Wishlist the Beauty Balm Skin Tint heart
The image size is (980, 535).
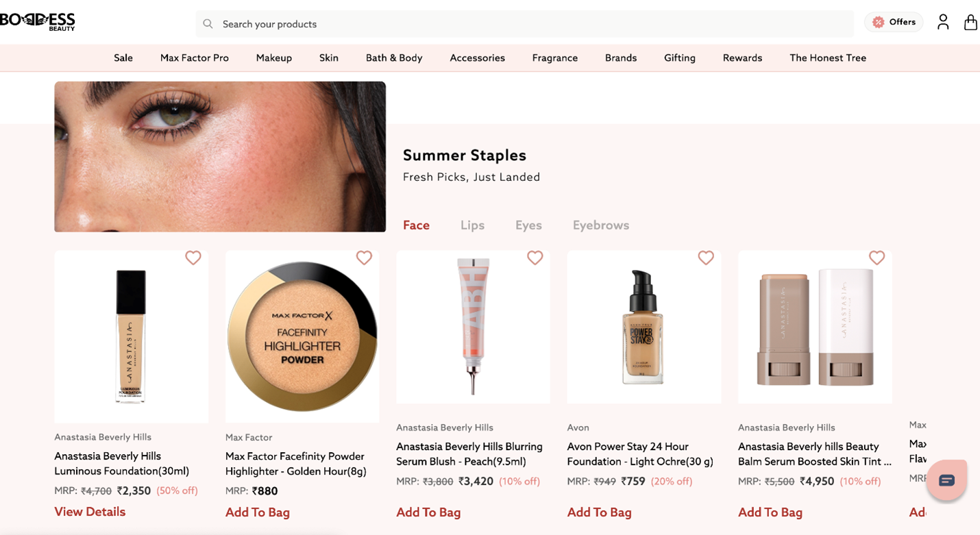(x=877, y=258)
